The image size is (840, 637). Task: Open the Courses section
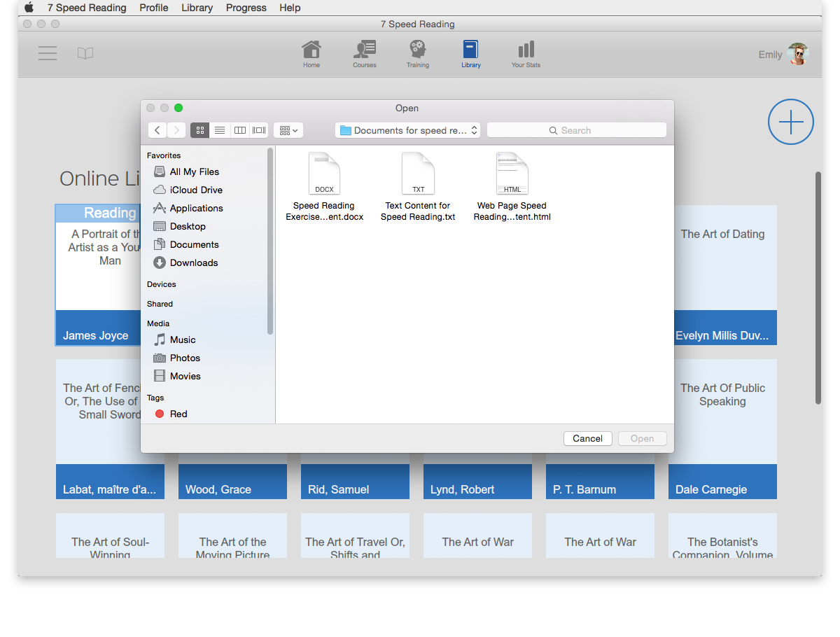(x=365, y=54)
